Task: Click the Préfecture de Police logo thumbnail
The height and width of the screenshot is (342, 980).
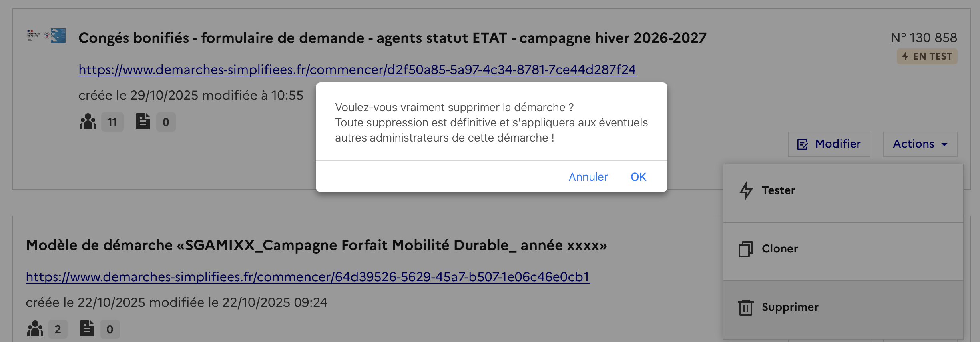Action: 46,36
